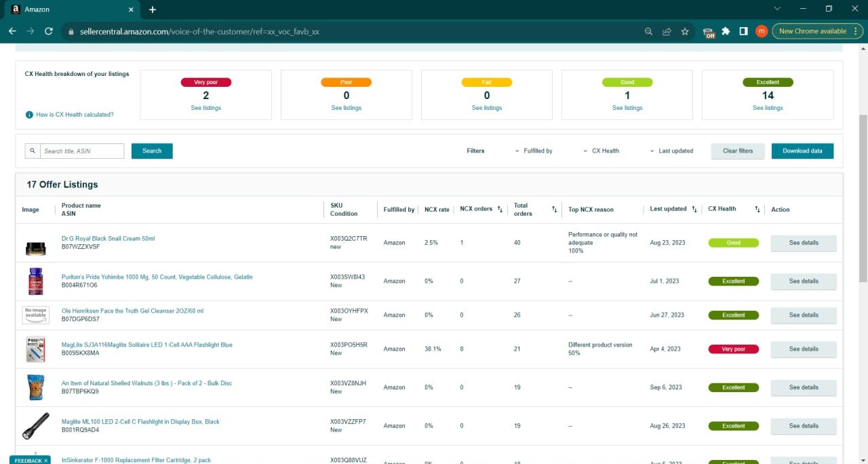Click the MagLite Solitaire package thumbnail
This screenshot has width=868, height=464.
[x=35, y=349]
